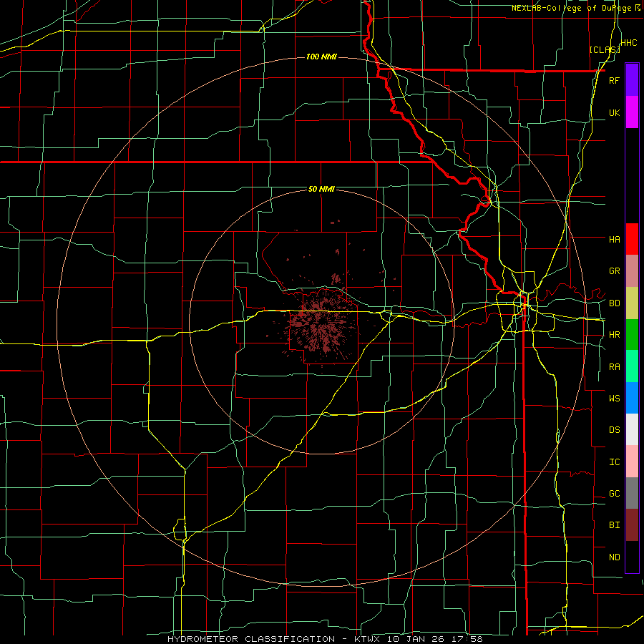The width and height of the screenshot is (644, 644).
Task: Select the IC pink legend swatch
Action: tap(632, 462)
